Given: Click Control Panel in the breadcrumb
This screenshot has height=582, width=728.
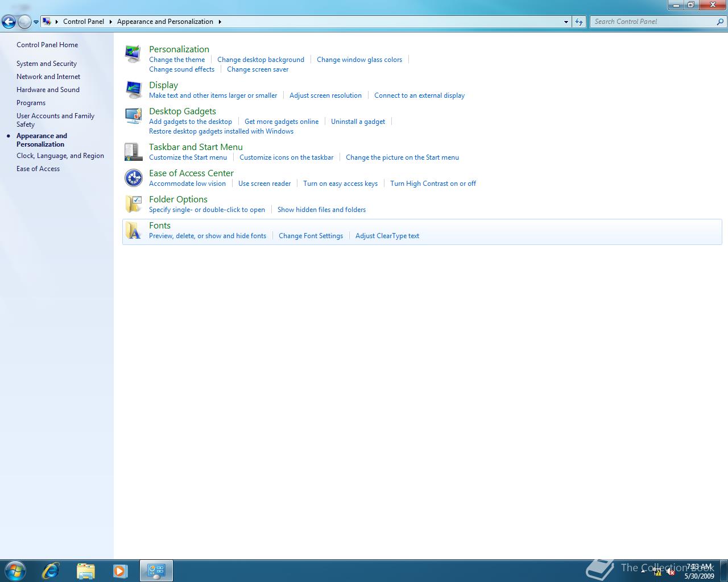Looking at the screenshot, I should 84,22.
